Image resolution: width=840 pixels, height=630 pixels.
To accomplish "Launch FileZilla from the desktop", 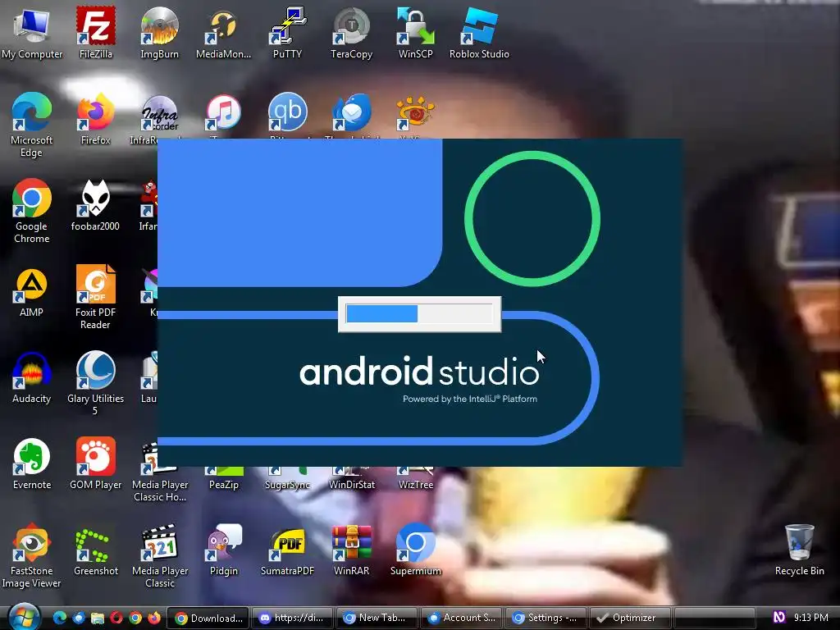I will pyautogui.click(x=95, y=32).
